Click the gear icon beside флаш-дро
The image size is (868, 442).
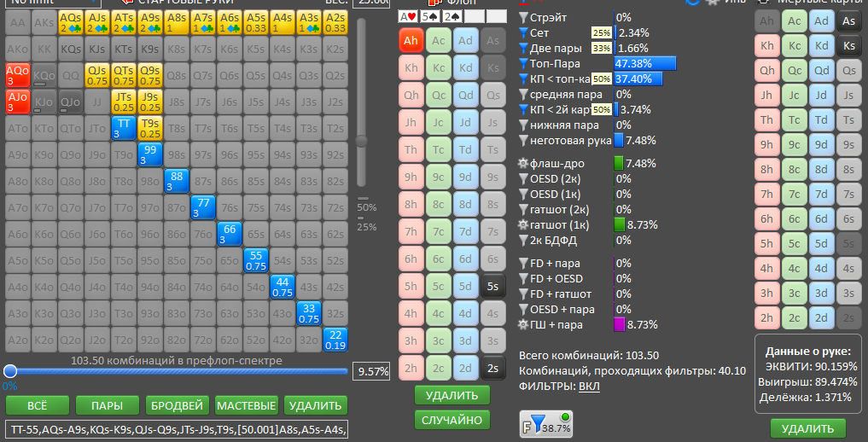pyautogui.click(x=524, y=163)
